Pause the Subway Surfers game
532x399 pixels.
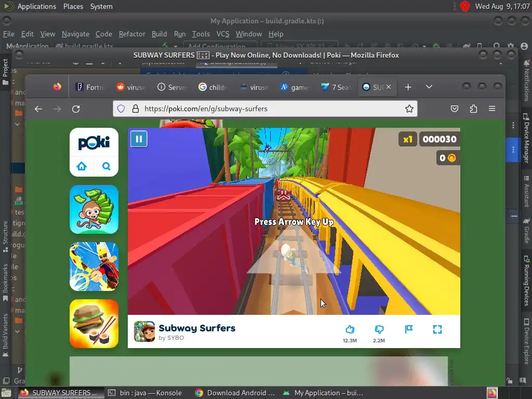pyautogui.click(x=139, y=139)
